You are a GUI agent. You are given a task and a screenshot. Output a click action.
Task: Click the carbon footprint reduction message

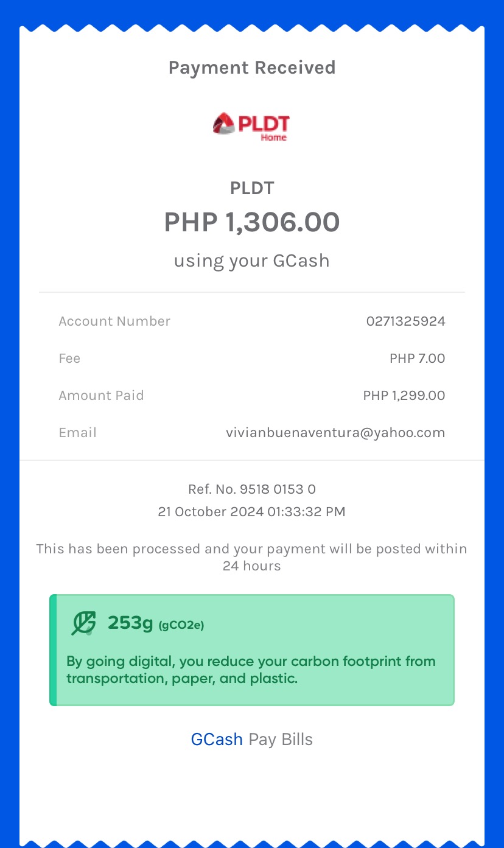coord(251,670)
